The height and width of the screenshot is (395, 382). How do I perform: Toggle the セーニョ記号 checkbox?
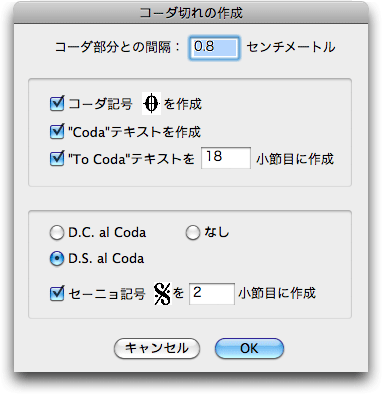pos(57,294)
